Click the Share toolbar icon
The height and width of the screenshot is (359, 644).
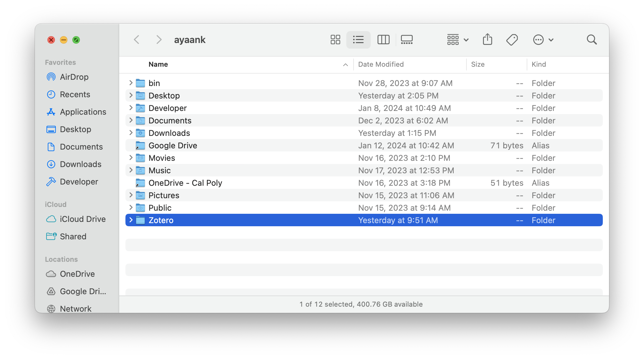(487, 40)
